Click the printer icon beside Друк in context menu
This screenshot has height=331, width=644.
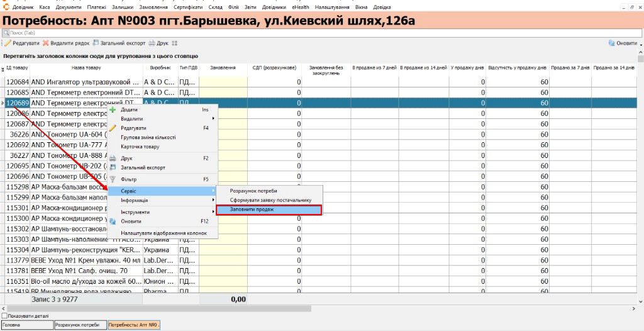coord(113,159)
